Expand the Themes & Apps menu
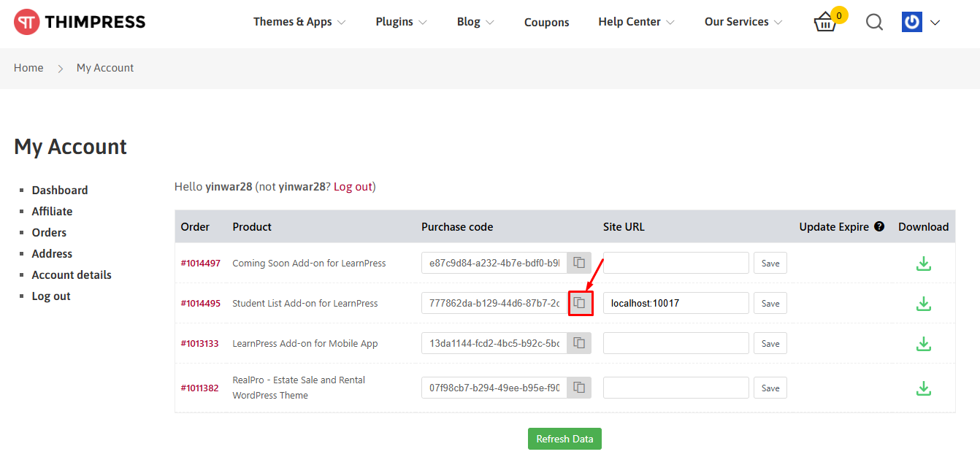Screen dimensions: 980x457 pyautogui.click(x=299, y=22)
